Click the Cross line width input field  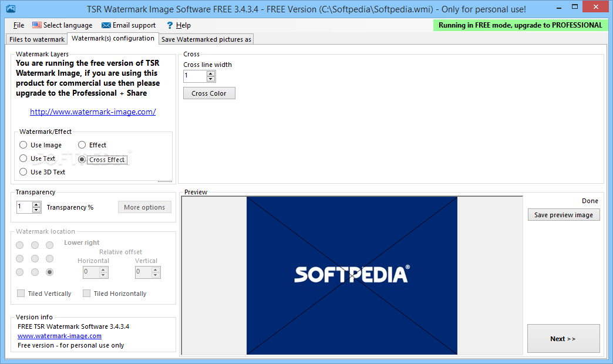195,76
